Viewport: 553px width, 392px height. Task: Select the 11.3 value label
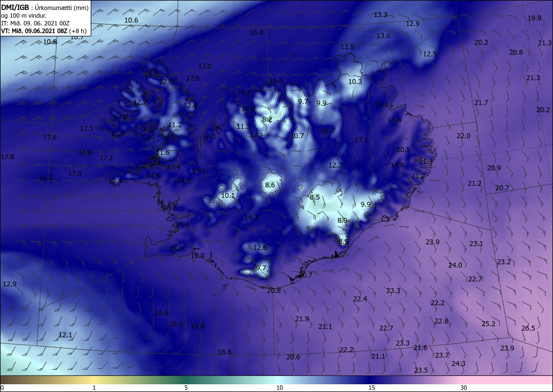(243, 126)
